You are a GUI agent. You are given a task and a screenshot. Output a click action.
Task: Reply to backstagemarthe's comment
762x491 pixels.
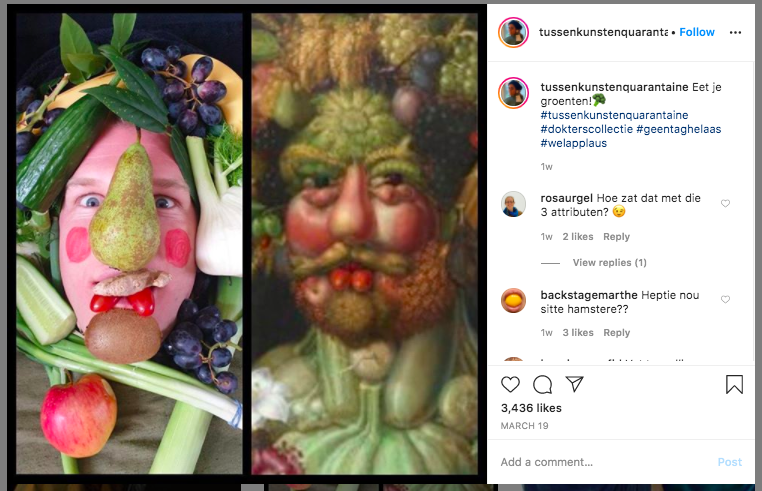617,333
